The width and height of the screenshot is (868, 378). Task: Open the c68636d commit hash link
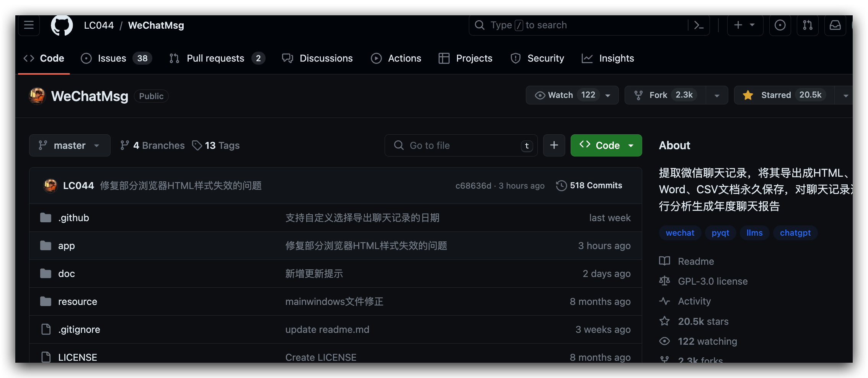point(473,186)
